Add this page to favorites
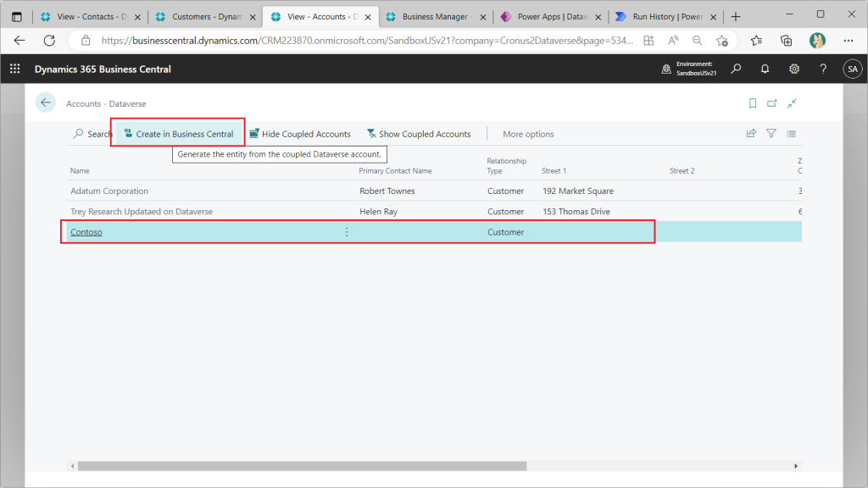The width and height of the screenshot is (868, 488). pos(722,41)
